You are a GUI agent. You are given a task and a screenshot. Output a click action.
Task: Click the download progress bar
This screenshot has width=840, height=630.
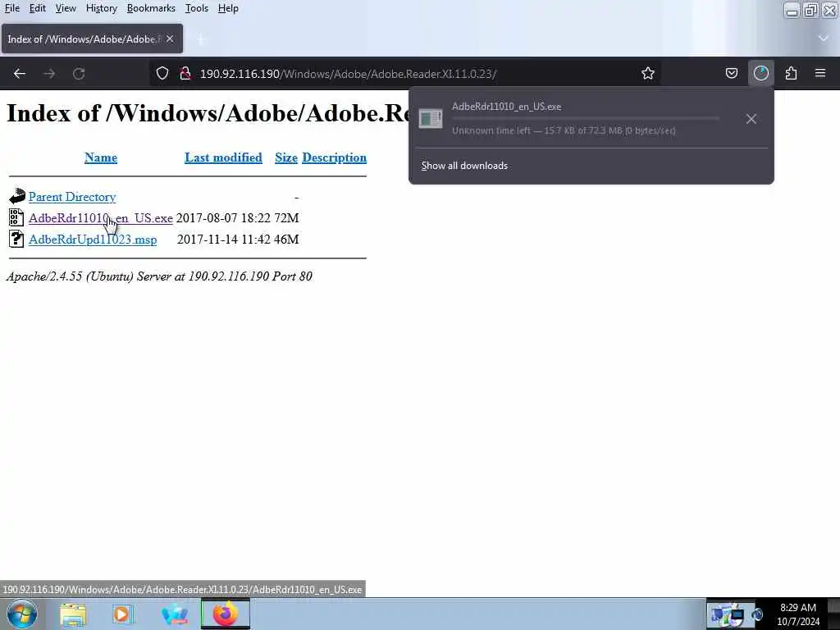click(586, 118)
